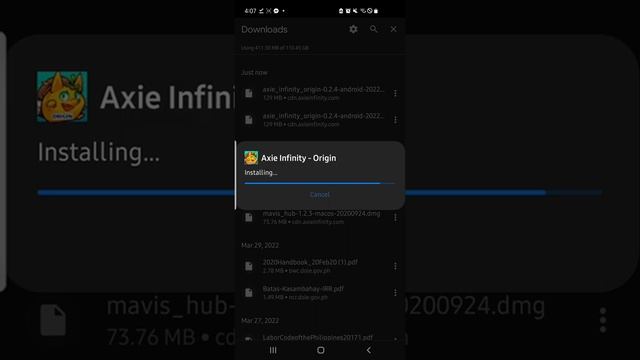Tap Android home navigation button
This screenshot has width=640, height=360.
pos(321,350)
